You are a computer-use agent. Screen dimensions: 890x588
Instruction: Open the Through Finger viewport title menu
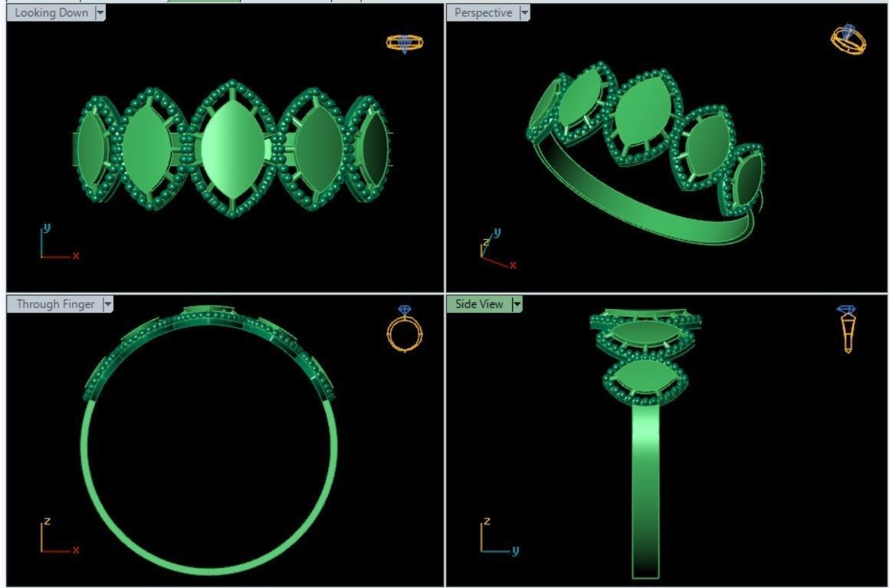click(x=55, y=304)
